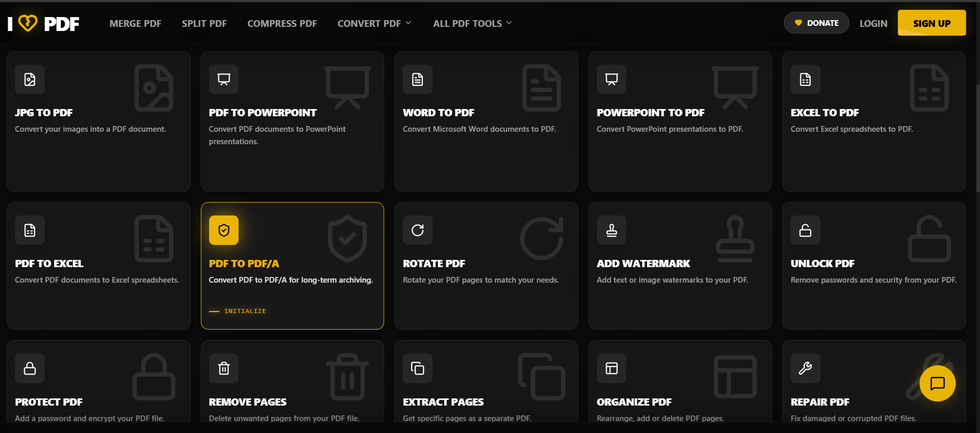Image resolution: width=980 pixels, height=433 pixels.
Task: Click the page vertical scrollbar
Action: pos(977,140)
